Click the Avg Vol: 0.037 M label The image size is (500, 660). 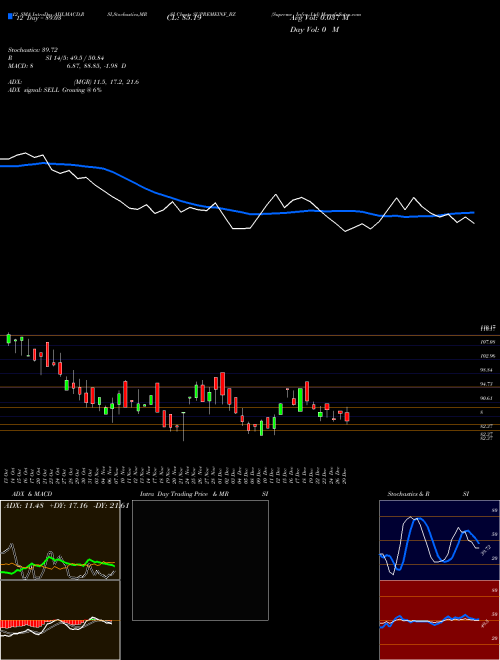tap(319, 18)
